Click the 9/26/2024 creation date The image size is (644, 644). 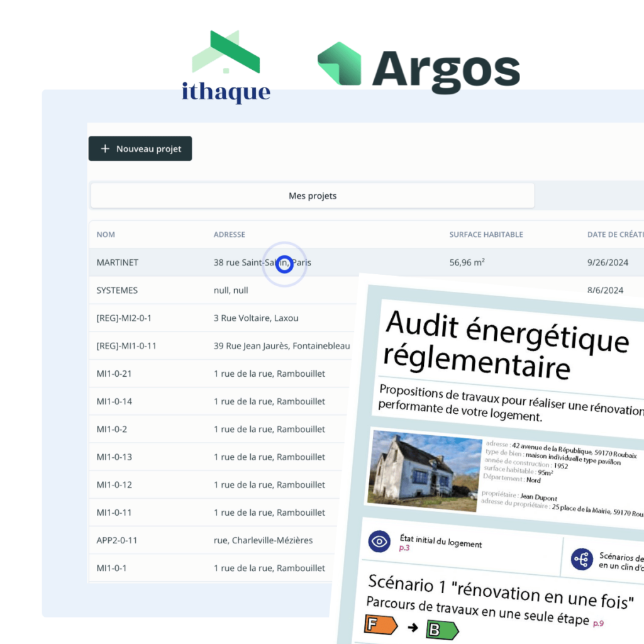tap(608, 262)
